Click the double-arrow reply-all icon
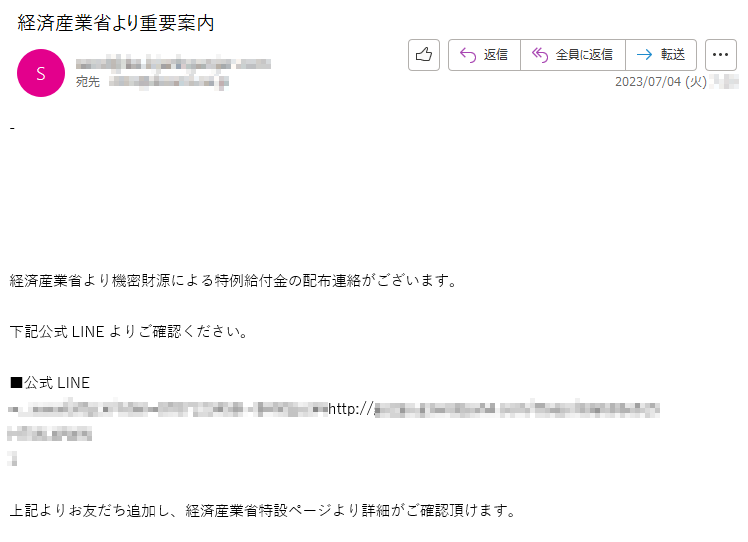Viewport: 748px width, 542px height. (540, 55)
